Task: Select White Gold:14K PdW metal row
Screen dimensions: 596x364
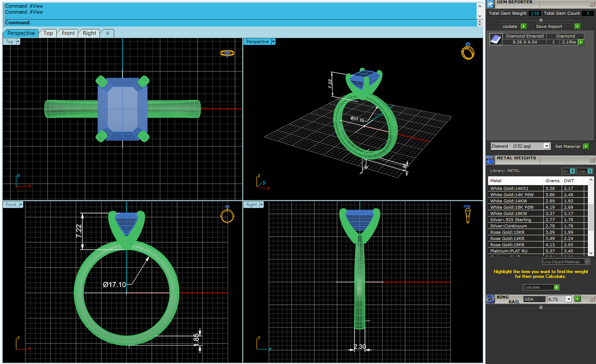Action: coord(538,195)
